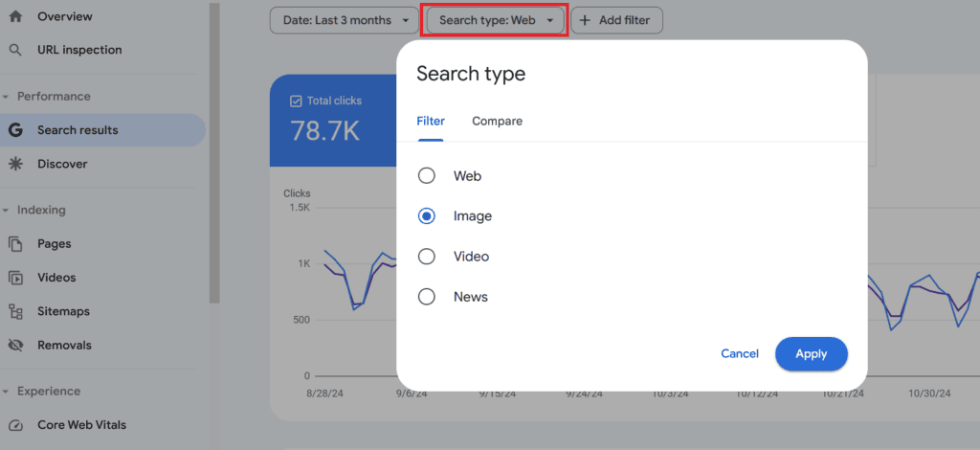Image resolution: width=980 pixels, height=450 pixels.
Task: Click the Video option label
Action: 471,257
